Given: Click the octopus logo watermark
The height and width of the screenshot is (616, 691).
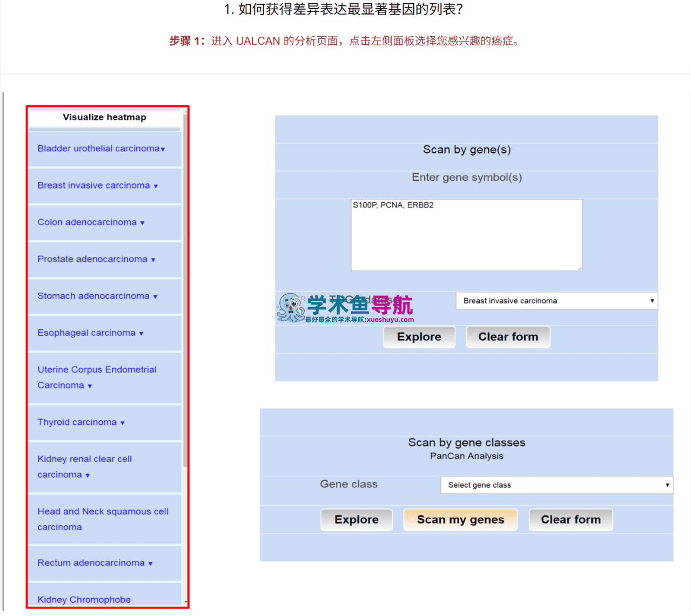Looking at the screenshot, I should [291, 308].
